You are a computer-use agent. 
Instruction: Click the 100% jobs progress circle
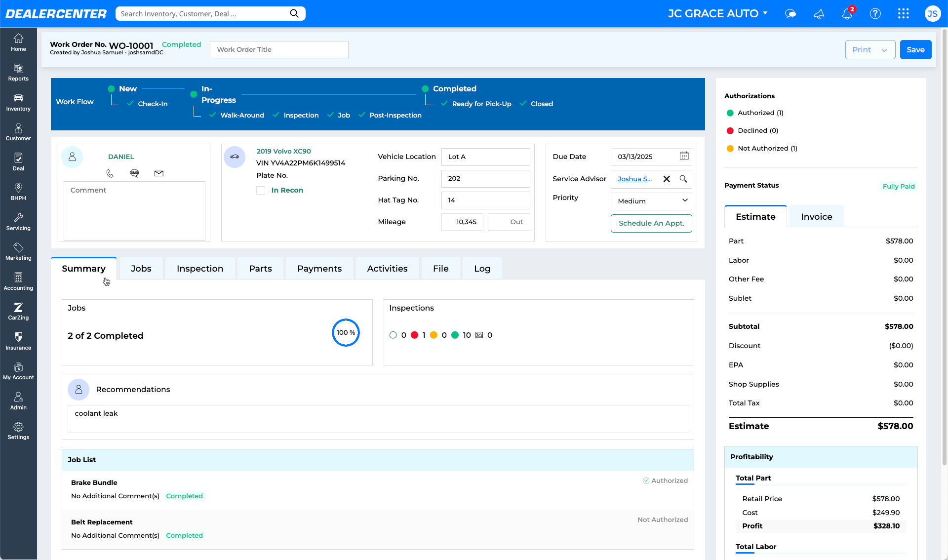(x=346, y=332)
